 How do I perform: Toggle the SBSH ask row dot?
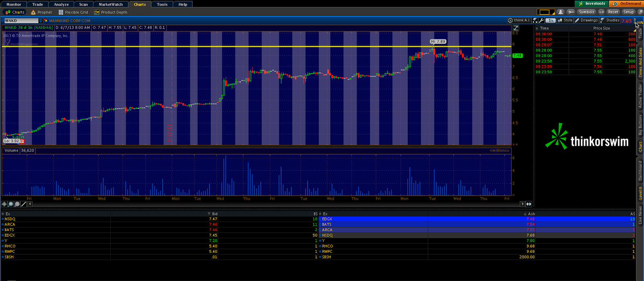click(x=320, y=257)
